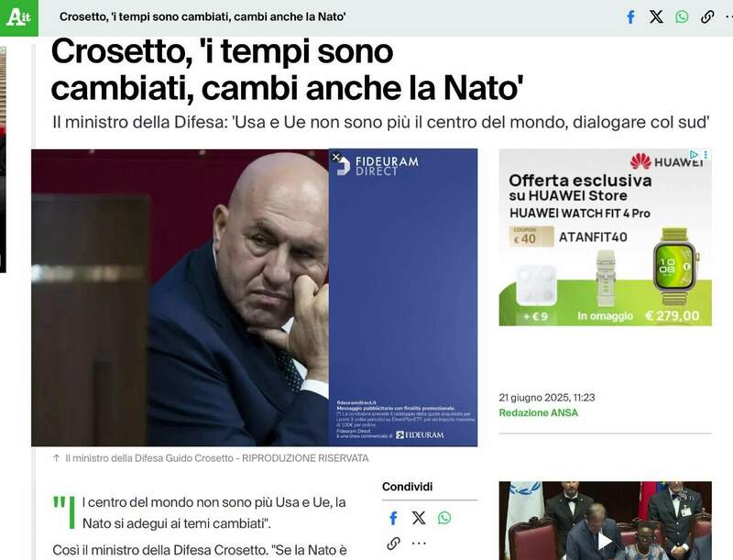The image size is (733, 560).
Task: Click the sticky article title in header
Action: [x=202, y=17]
